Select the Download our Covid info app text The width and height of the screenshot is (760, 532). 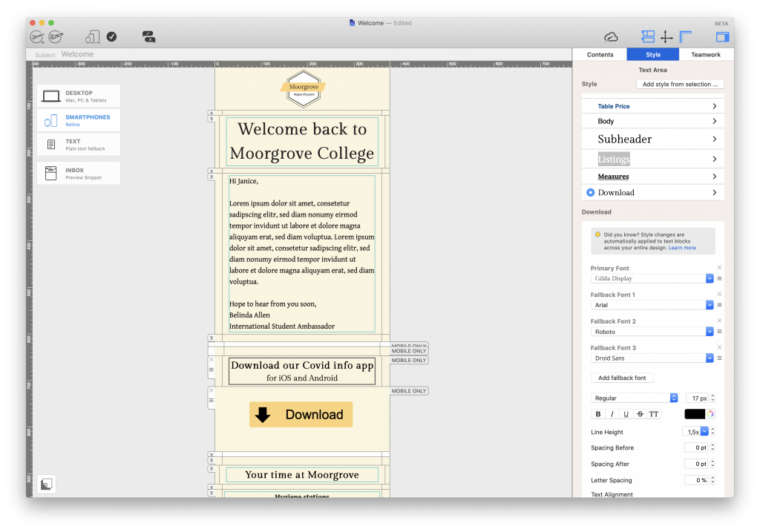[302, 365]
